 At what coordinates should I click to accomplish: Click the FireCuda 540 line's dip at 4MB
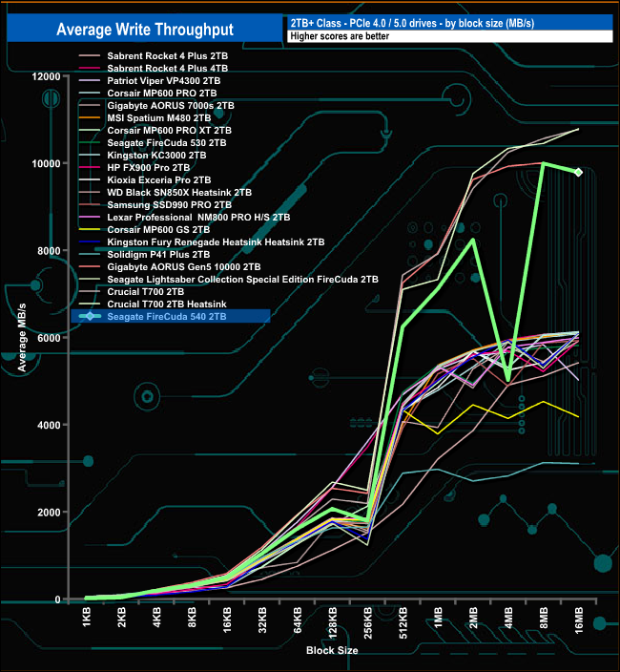click(x=507, y=380)
